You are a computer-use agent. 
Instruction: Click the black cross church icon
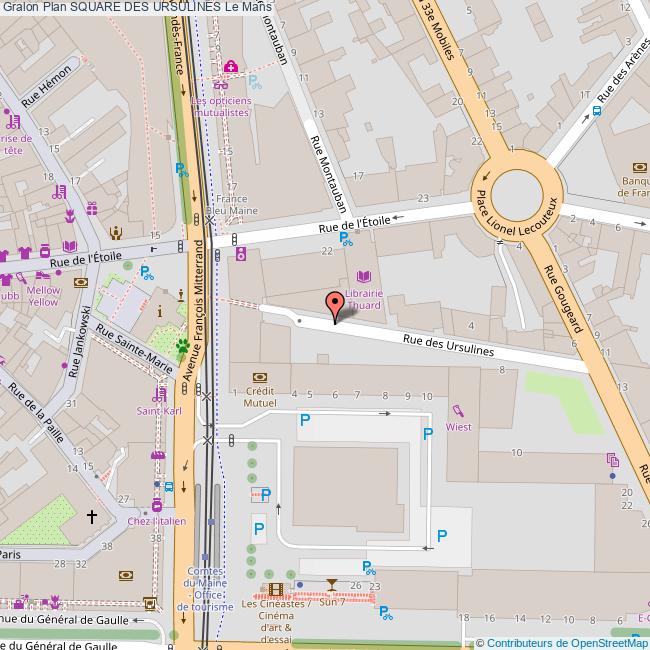pyautogui.click(x=93, y=517)
